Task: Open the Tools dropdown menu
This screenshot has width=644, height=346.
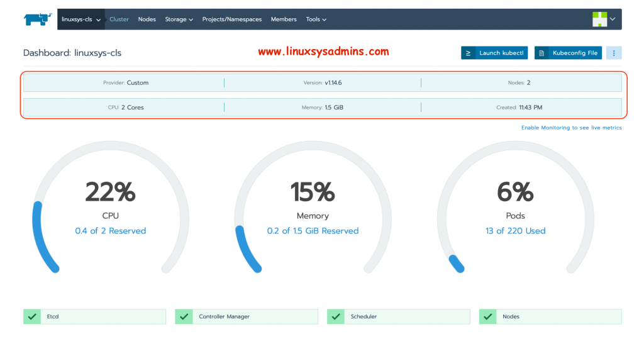Action: [x=316, y=20]
